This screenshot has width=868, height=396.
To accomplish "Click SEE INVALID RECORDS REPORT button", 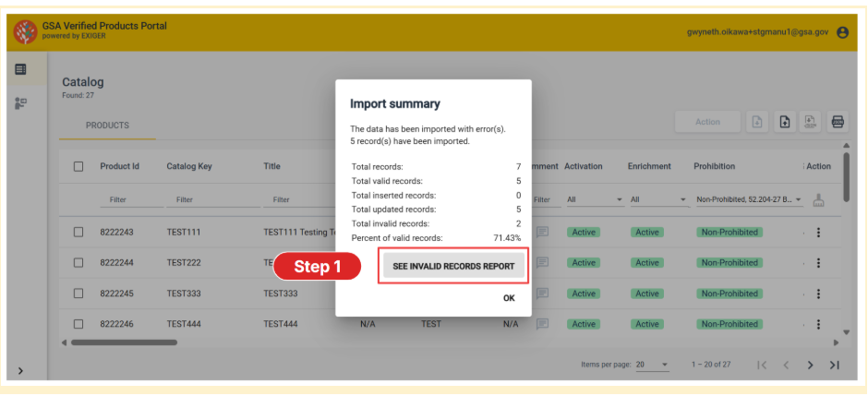I will pyautogui.click(x=453, y=266).
